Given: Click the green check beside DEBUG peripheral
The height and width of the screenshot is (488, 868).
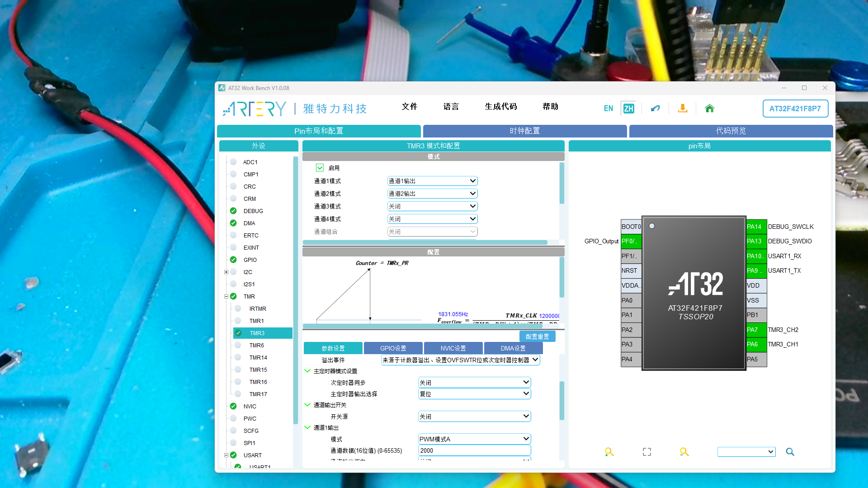Looking at the screenshot, I should 233,211.
